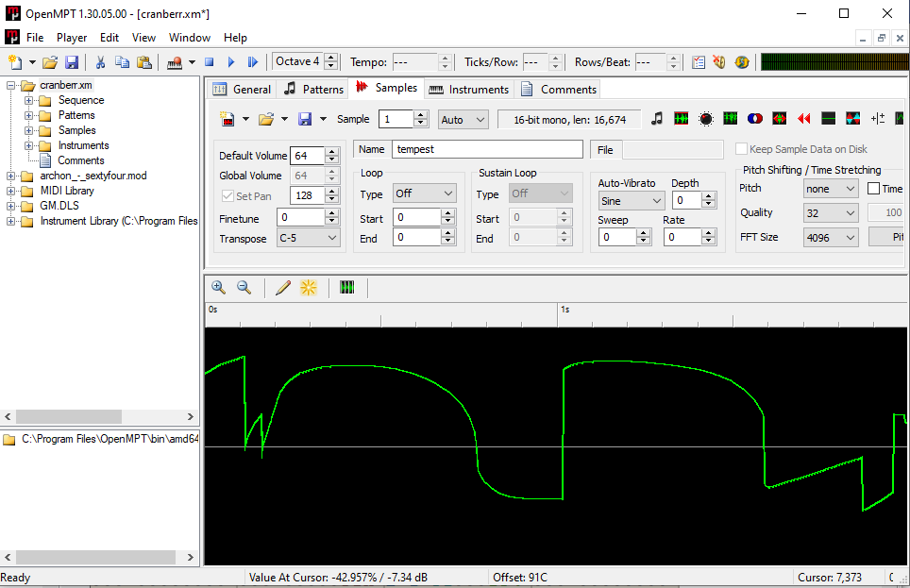Click the Open file folder icon
Viewport: 910px width, 588px height.
click(x=50, y=62)
